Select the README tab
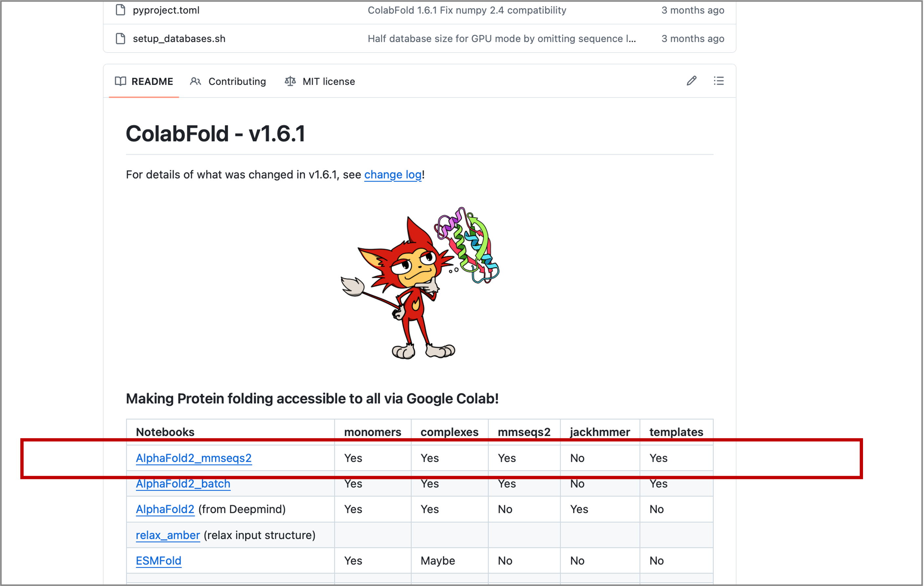Screen dimensions: 924x586 pyautogui.click(x=144, y=81)
